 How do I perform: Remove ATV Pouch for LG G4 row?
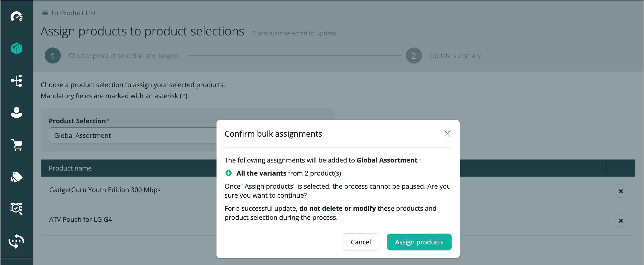621,221
